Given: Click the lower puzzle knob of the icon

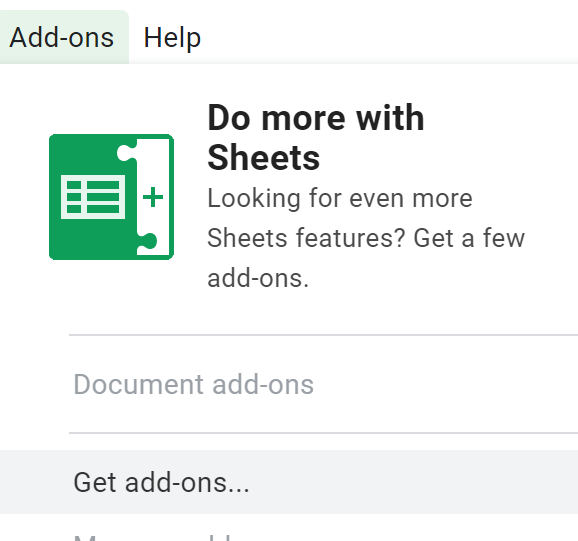Looking at the screenshot, I should 147,241.
